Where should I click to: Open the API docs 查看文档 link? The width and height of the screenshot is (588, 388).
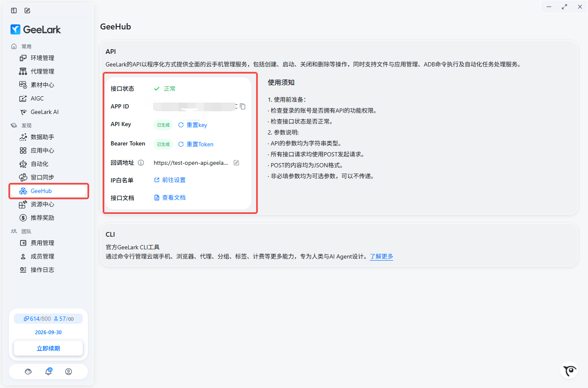tap(170, 198)
